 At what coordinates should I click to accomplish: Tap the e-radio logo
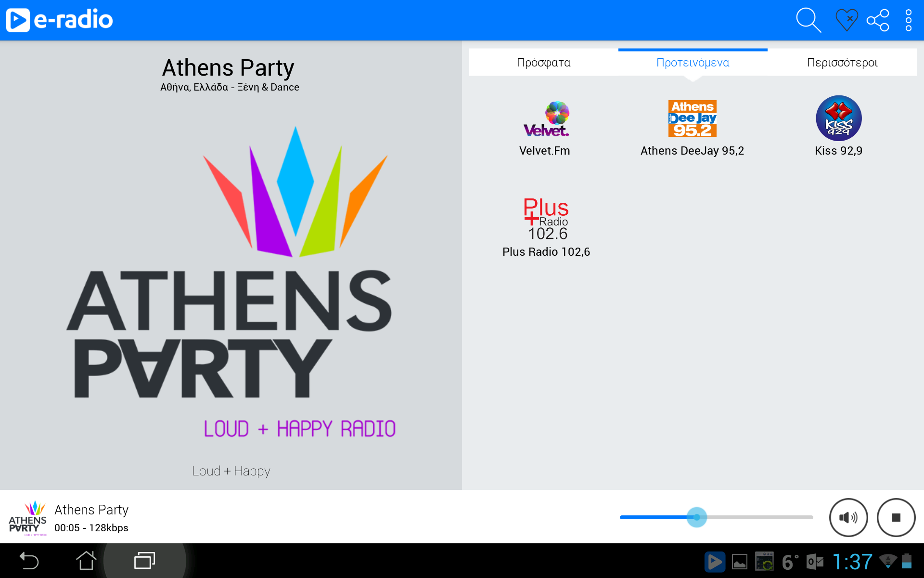click(60, 20)
